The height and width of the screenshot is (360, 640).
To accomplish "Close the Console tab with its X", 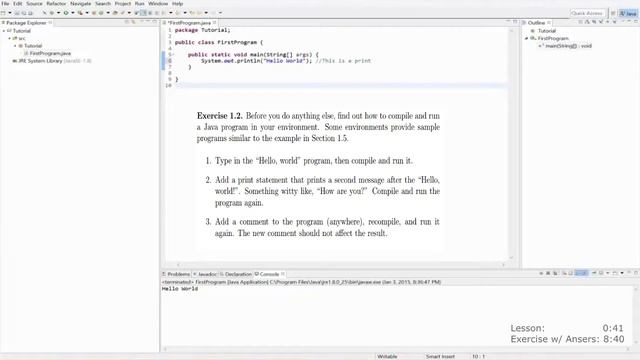I will click(283, 274).
